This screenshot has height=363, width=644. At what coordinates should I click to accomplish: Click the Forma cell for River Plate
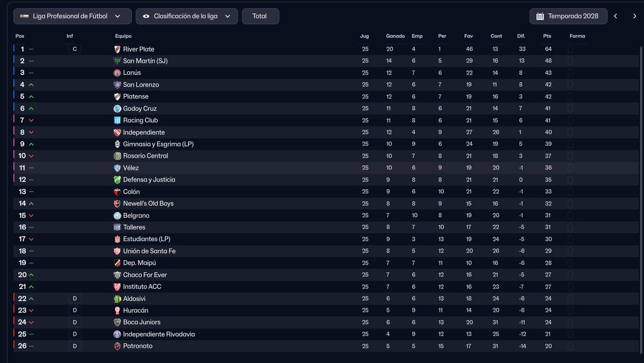tap(570, 49)
